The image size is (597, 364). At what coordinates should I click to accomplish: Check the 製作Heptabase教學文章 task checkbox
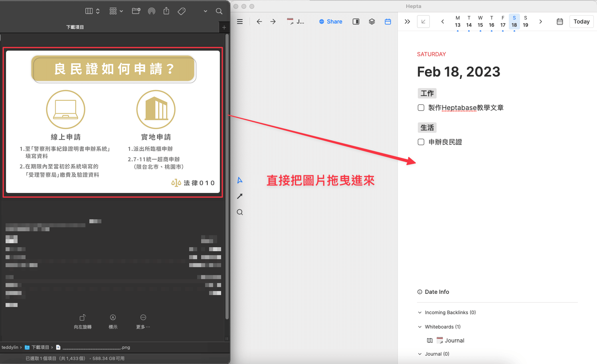pyautogui.click(x=421, y=108)
